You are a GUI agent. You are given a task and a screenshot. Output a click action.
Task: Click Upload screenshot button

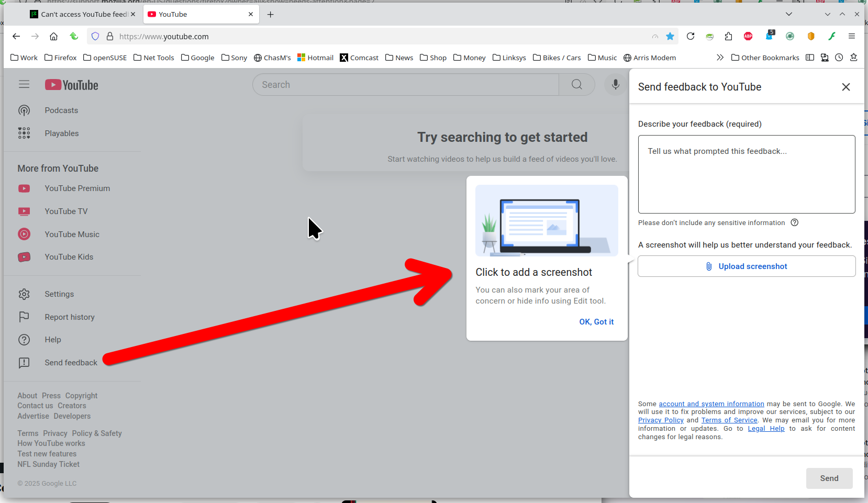[x=747, y=266]
